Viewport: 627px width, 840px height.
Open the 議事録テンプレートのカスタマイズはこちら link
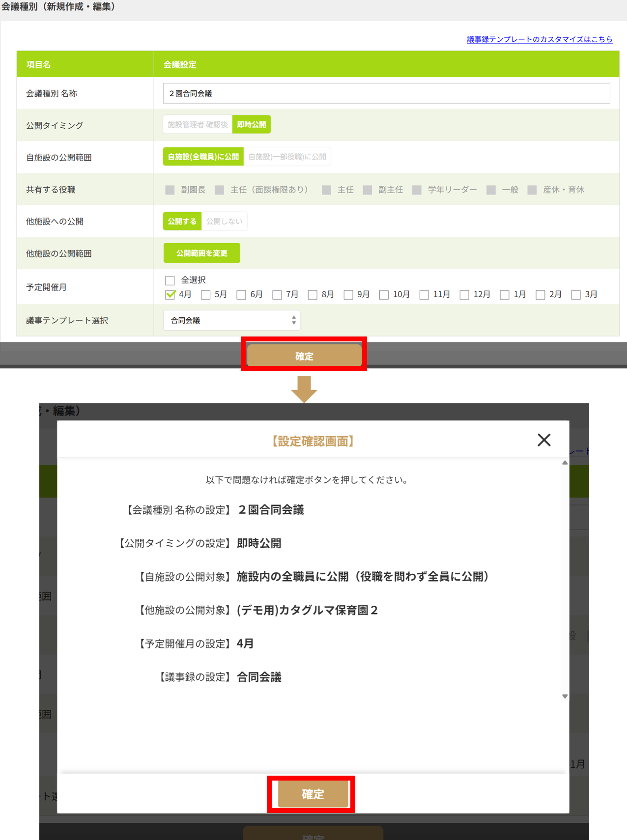point(540,39)
